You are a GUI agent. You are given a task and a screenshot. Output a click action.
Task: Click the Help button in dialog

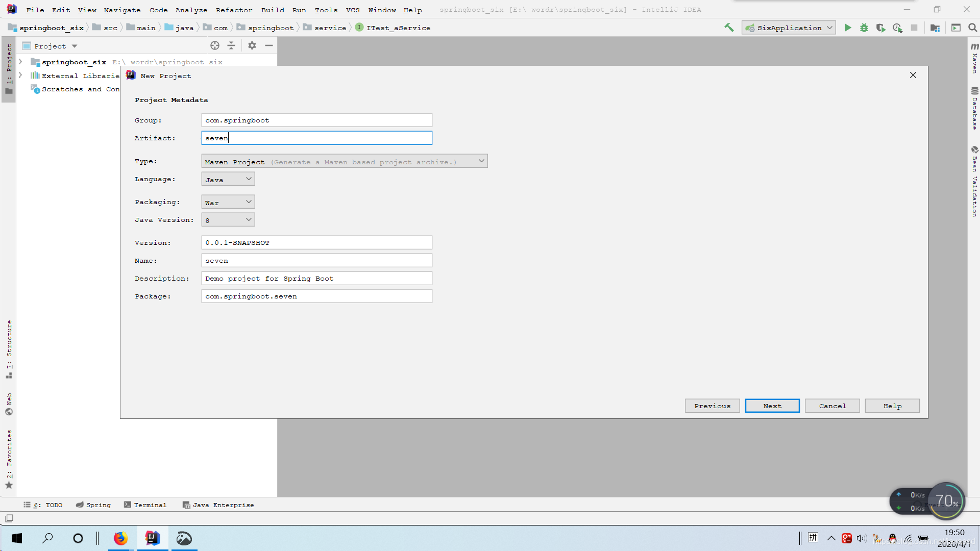(x=892, y=406)
